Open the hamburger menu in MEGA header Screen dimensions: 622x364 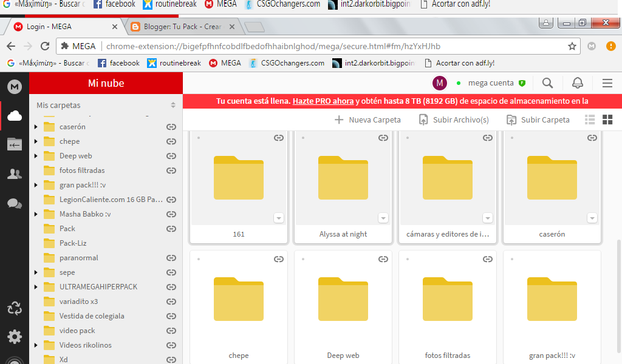[x=607, y=83]
